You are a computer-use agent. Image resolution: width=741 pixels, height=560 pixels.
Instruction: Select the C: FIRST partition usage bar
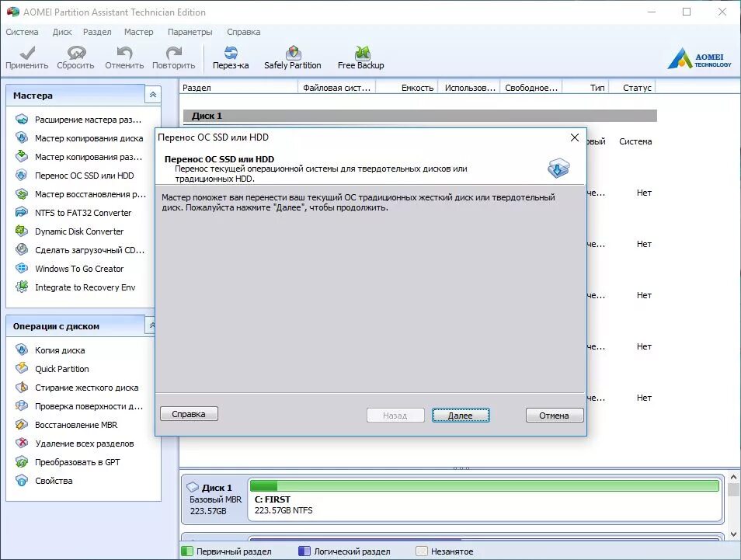(x=485, y=485)
